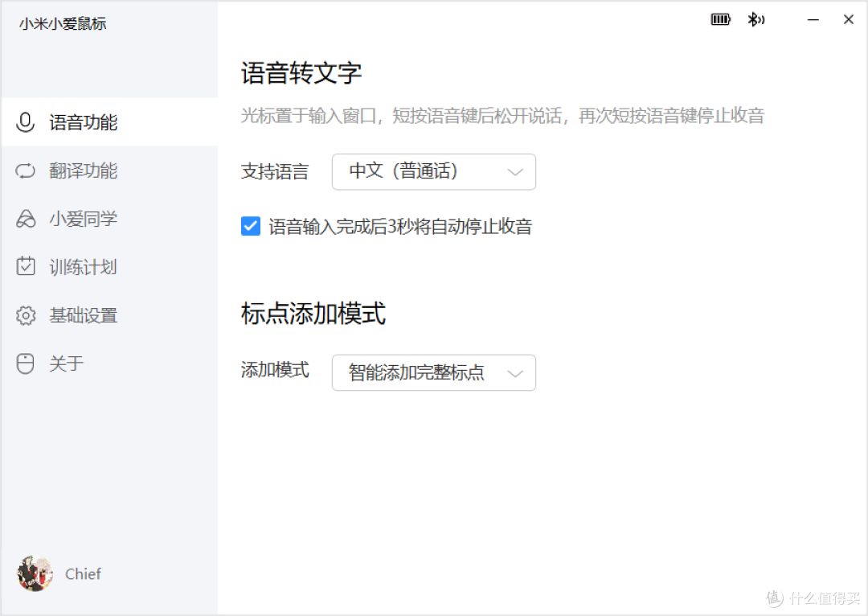Minimize the 小米小爱鼠标 window
Screen dimensions: 868x616
coord(813,19)
